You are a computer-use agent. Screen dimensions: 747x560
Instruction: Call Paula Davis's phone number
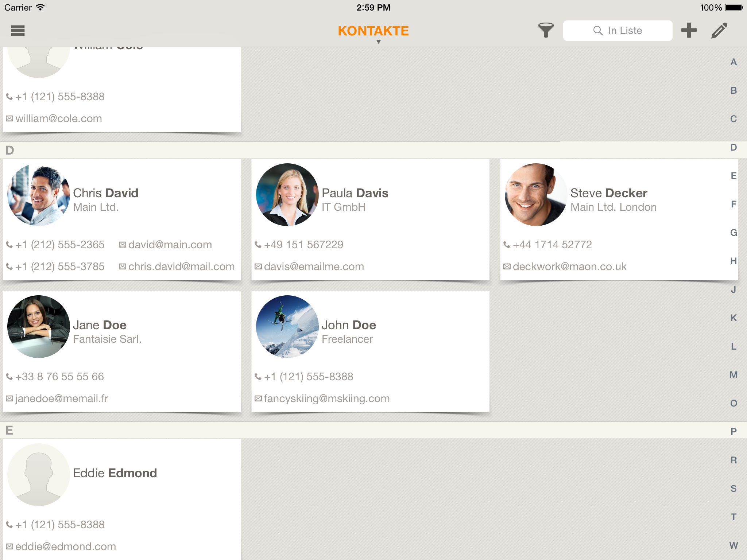point(303,245)
